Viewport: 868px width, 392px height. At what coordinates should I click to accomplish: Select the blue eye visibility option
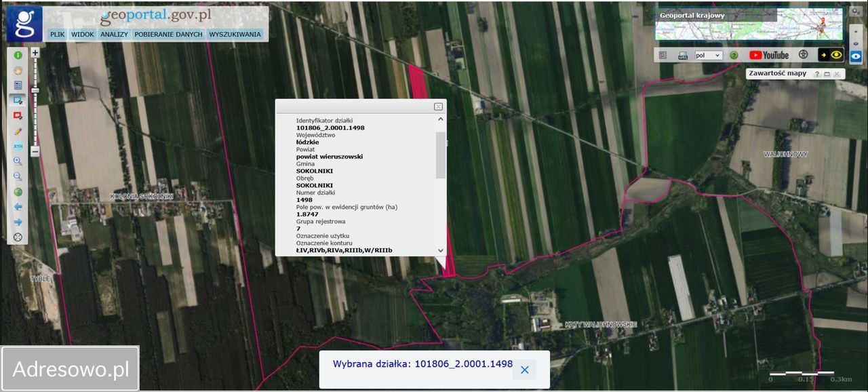[x=856, y=57]
